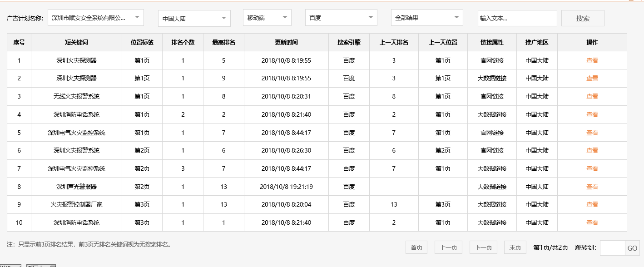Click 查看 for keyword 深圳火灾探测器 row 1
The image size is (644, 267).
[591, 60]
